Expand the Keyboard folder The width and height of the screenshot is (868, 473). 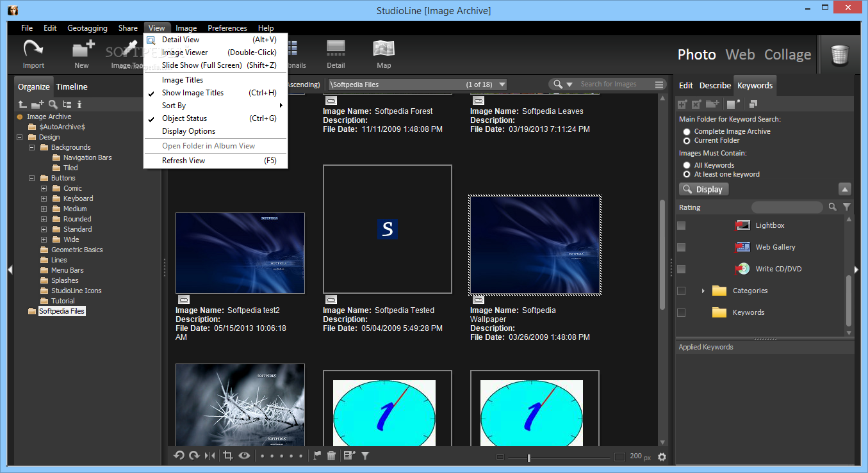(44, 198)
